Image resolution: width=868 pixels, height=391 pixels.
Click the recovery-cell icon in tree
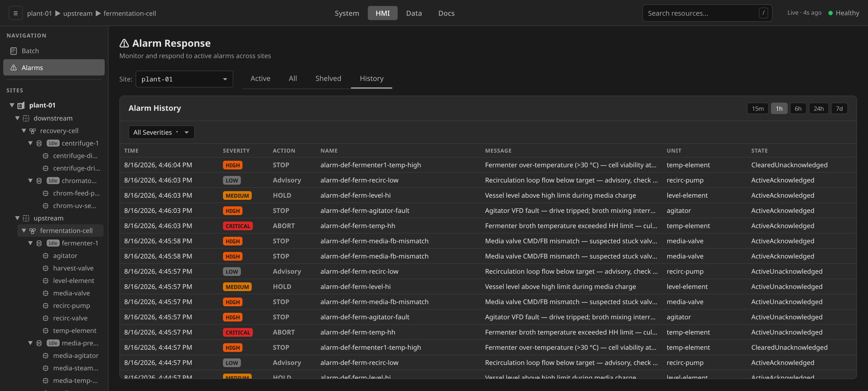coord(32,131)
